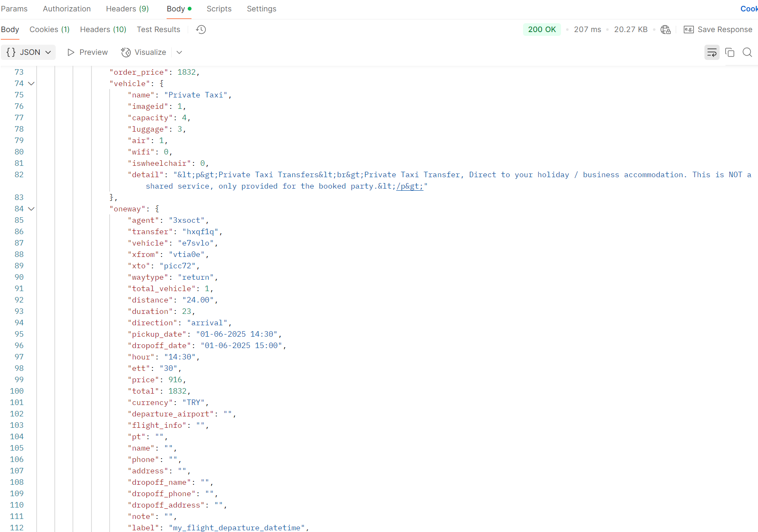View the response Cookies (1) tab
Image resolution: width=758 pixels, height=532 pixels.
point(49,30)
